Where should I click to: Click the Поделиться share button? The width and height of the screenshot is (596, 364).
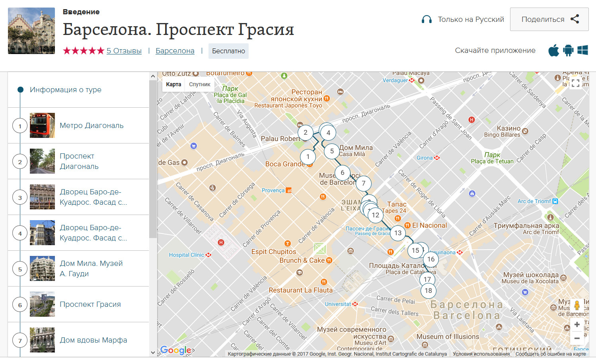coord(549,19)
